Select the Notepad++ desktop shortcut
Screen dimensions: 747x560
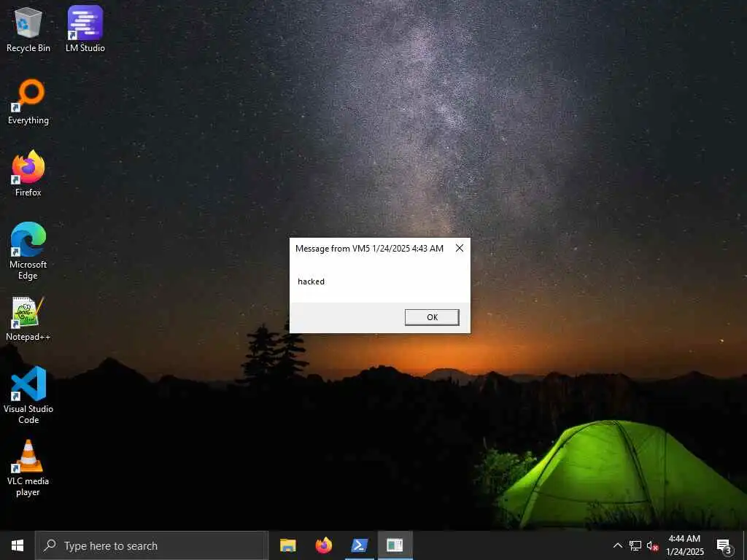[28, 319]
